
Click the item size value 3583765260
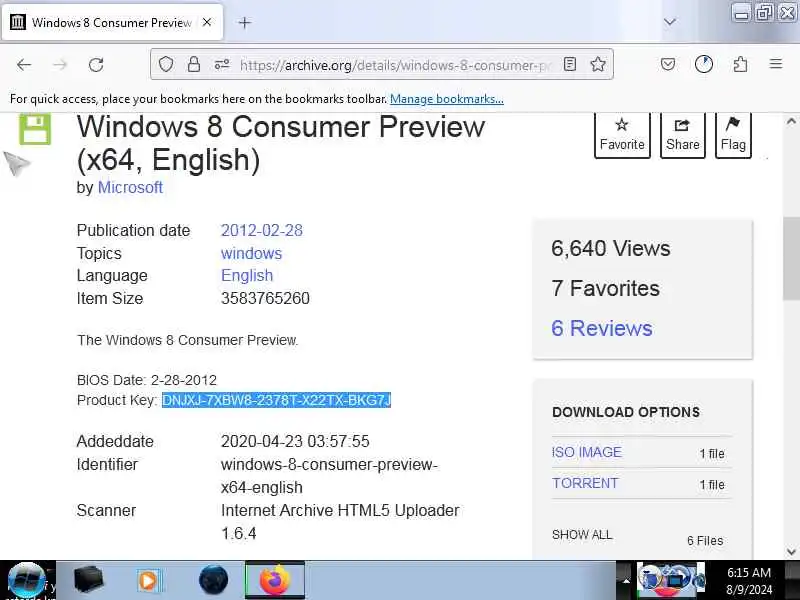[265, 298]
